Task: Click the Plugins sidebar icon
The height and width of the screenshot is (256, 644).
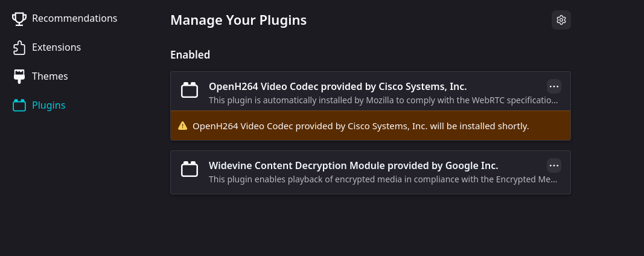Action: tap(19, 106)
